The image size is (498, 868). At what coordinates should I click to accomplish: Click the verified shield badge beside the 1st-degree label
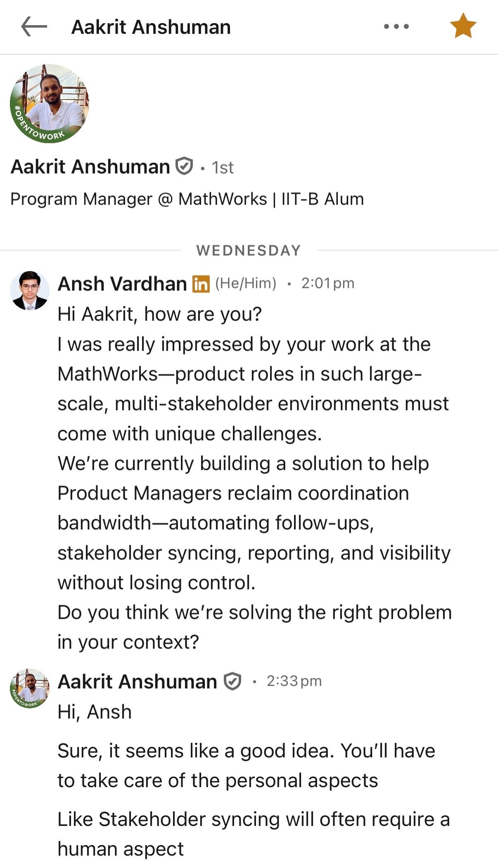point(184,167)
